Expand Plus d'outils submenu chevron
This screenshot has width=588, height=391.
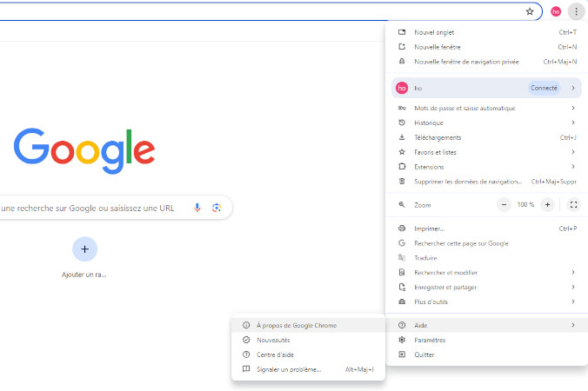[573, 302]
